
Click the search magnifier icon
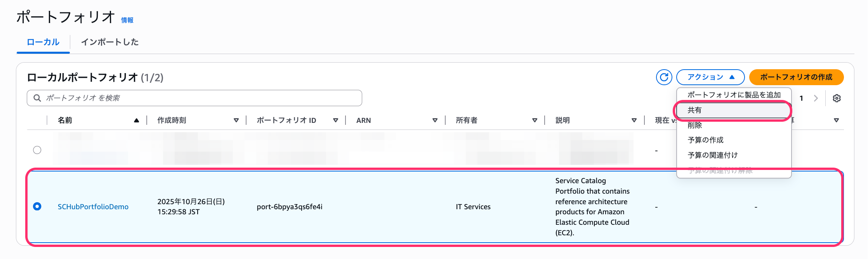point(37,98)
